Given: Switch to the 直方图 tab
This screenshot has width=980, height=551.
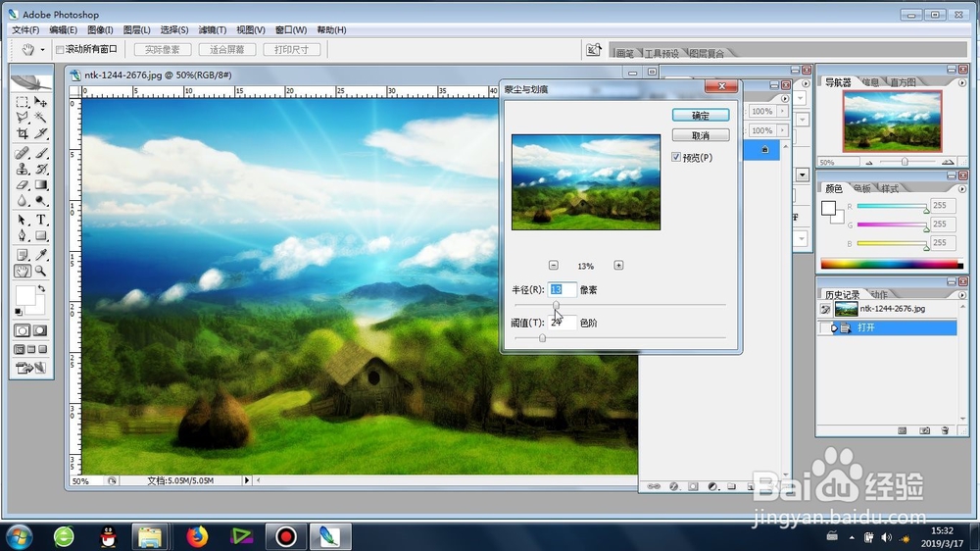Looking at the screenshot, I should pyautogui.click(x=903, y=82).
